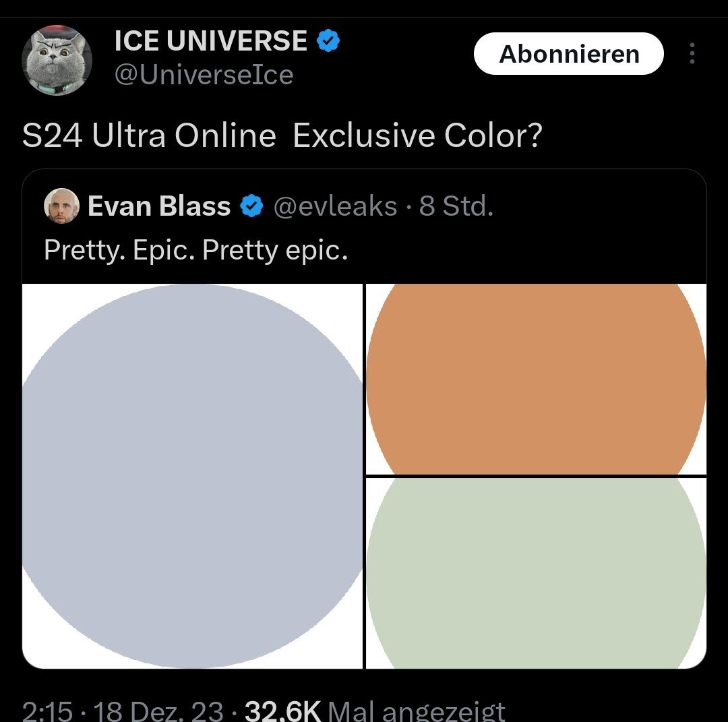Click the '8 Std.' quoted timestamp
This screenshot has width=728, height=722.
[x=456, y=206]
